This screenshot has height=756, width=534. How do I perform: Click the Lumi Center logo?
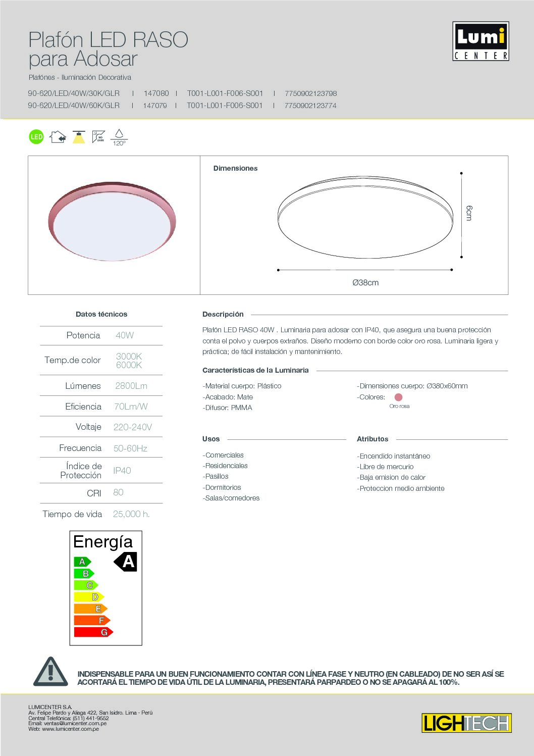480,41
